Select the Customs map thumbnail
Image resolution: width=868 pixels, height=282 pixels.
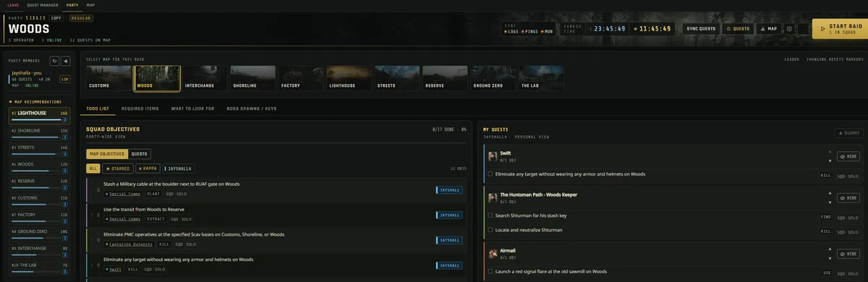(x=109, y=79)
